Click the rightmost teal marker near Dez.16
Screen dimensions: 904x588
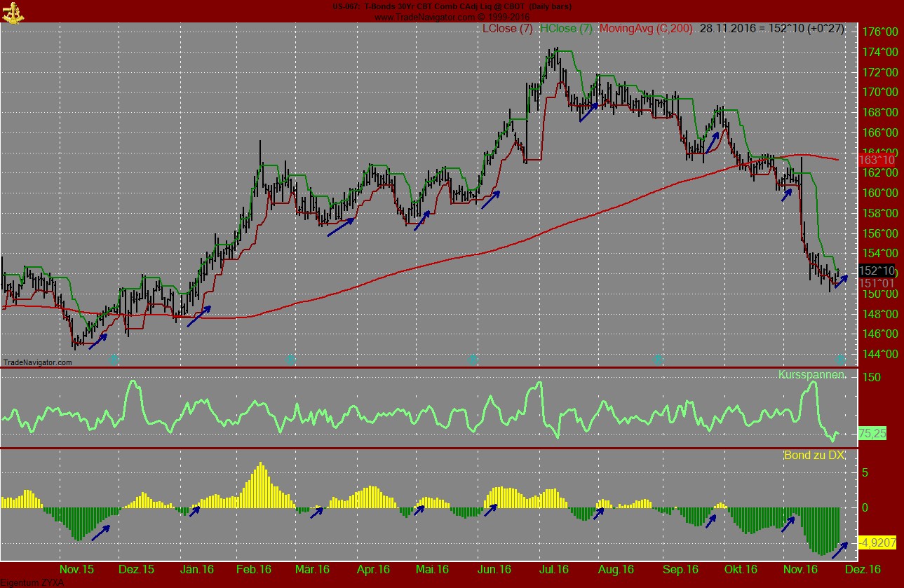tap(839, 360)
